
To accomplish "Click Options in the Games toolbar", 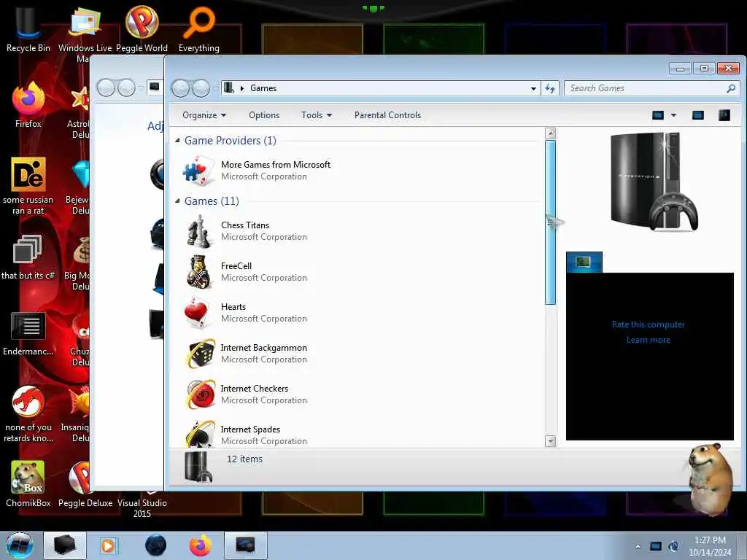I will point(264,115).
